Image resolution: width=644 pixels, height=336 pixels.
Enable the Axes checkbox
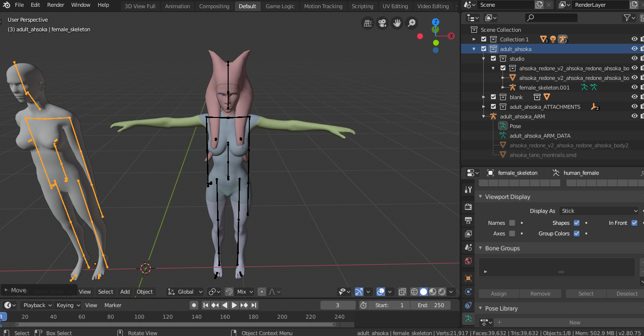tap(512, 233)
